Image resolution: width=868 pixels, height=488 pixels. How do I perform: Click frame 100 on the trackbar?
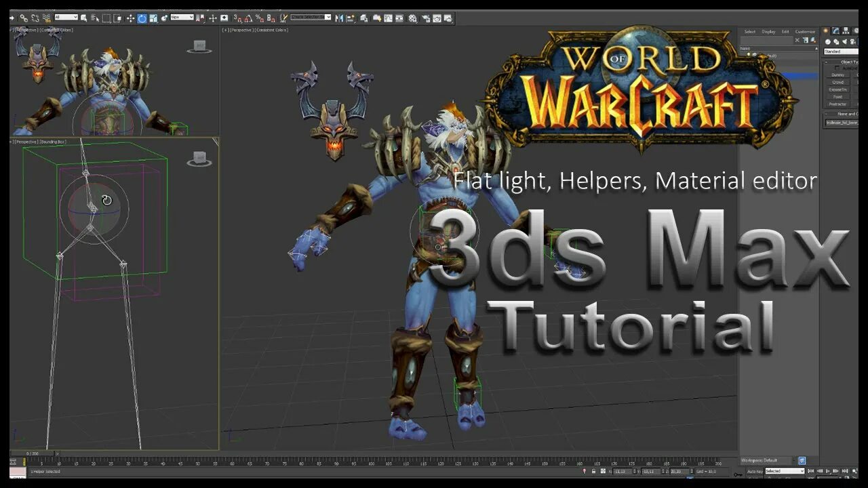click(372, 464)
